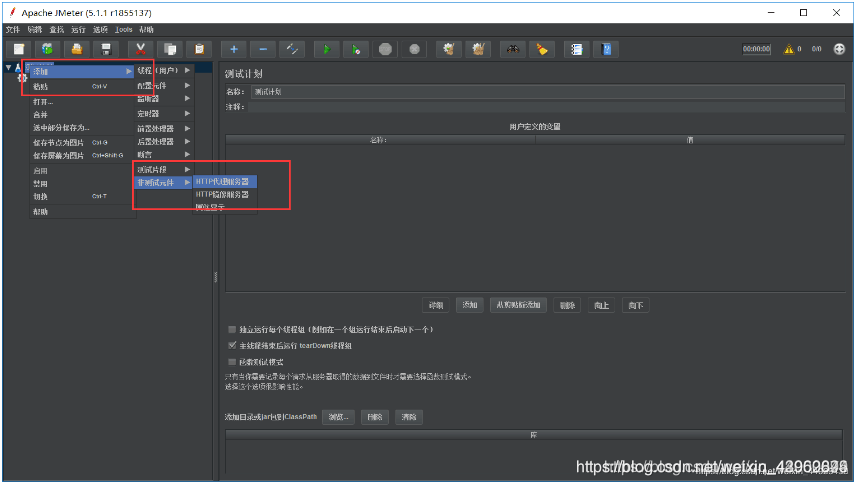Click the round Stop icon

385,49
